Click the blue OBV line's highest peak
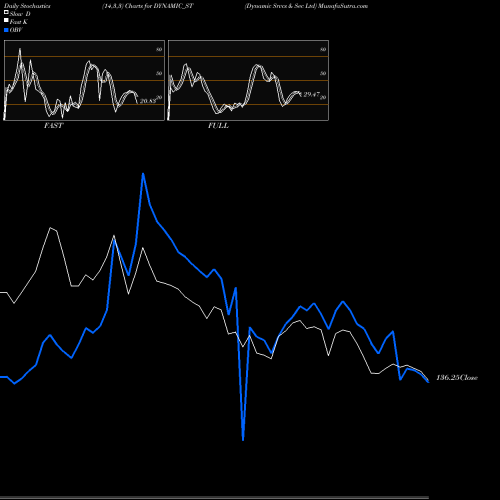Image resolution: width=500 pixels, height=500 pixels. 143,174
